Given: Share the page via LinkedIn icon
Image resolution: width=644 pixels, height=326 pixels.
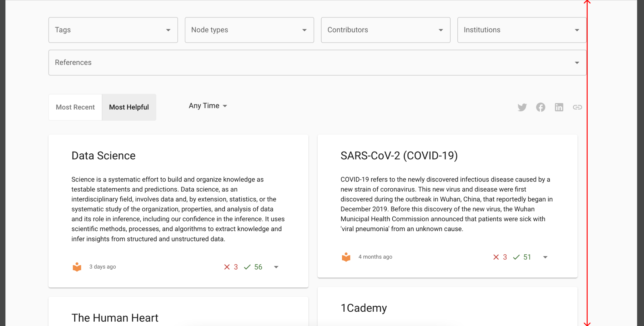Looking at the screenshot, I should point(559,107).
